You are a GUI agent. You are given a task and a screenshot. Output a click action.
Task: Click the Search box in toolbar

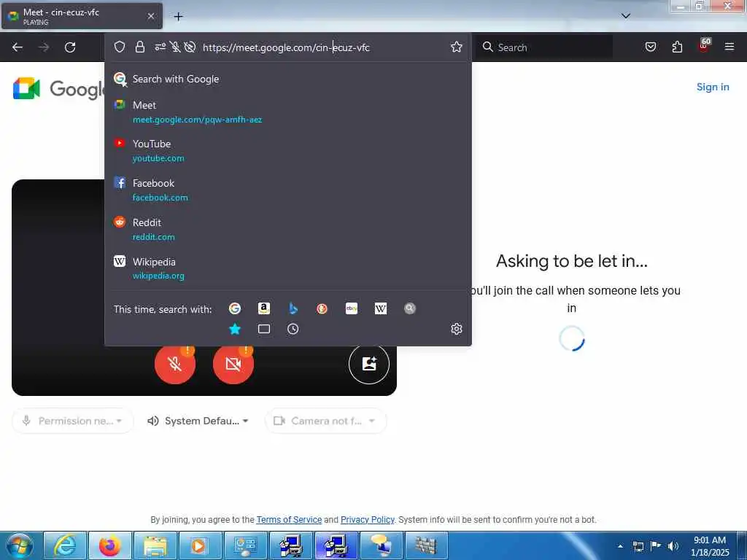(545, 47)
